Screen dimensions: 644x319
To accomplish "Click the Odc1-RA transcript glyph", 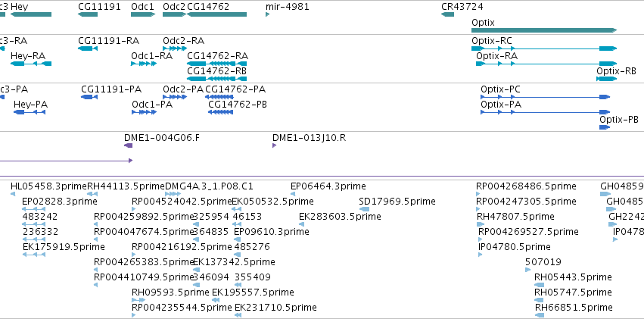I will [144, 64].
